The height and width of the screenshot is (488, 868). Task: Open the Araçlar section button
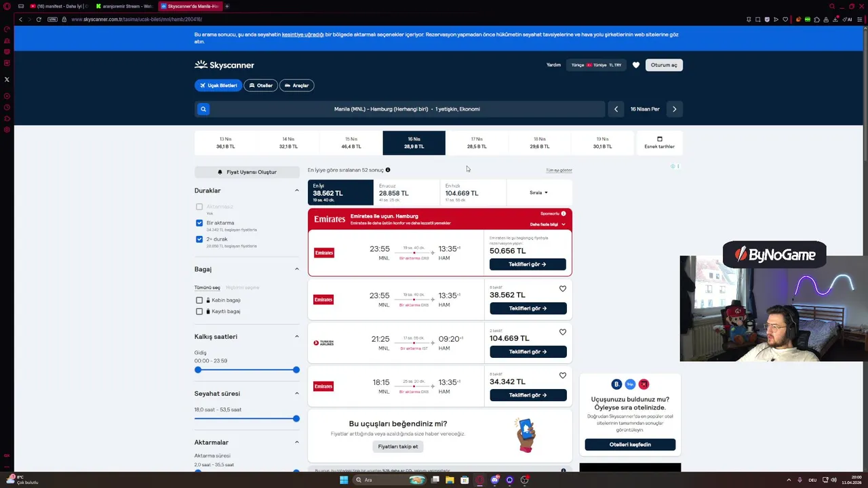297,85
